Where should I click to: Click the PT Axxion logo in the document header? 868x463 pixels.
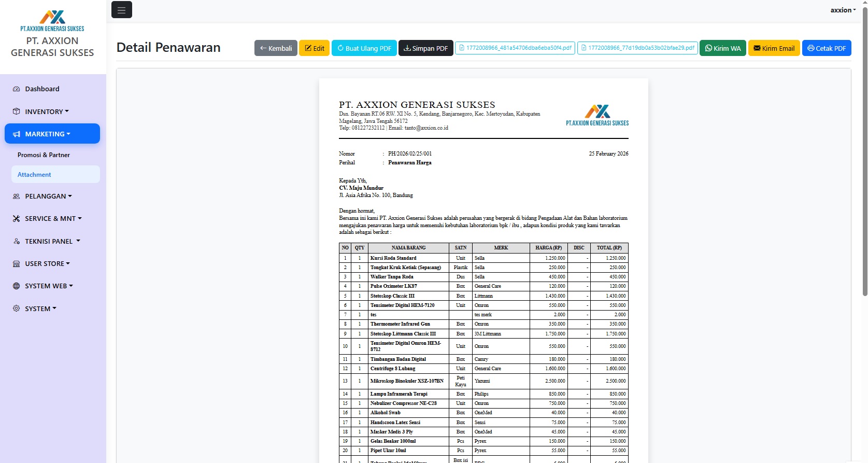click(597, 115)
